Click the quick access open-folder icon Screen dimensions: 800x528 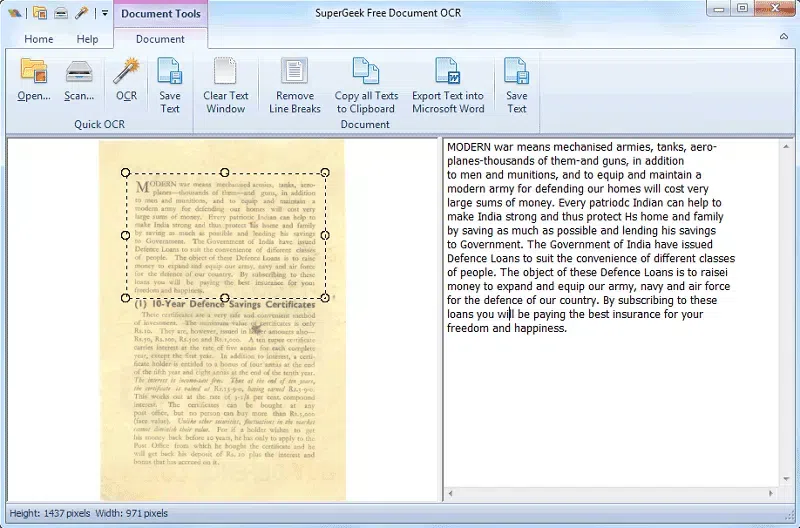(40, 13)
